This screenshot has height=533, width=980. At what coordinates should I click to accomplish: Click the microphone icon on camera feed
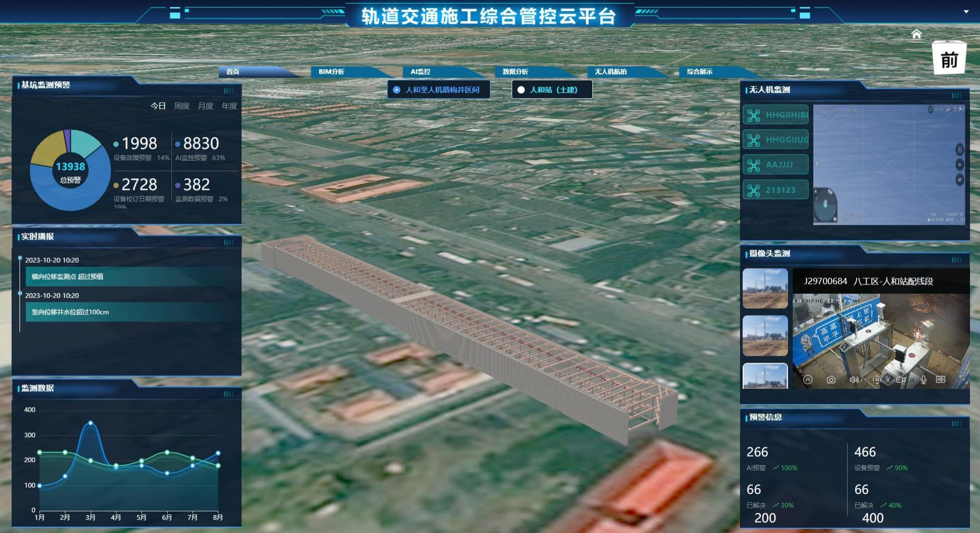(x=924, y=379)
